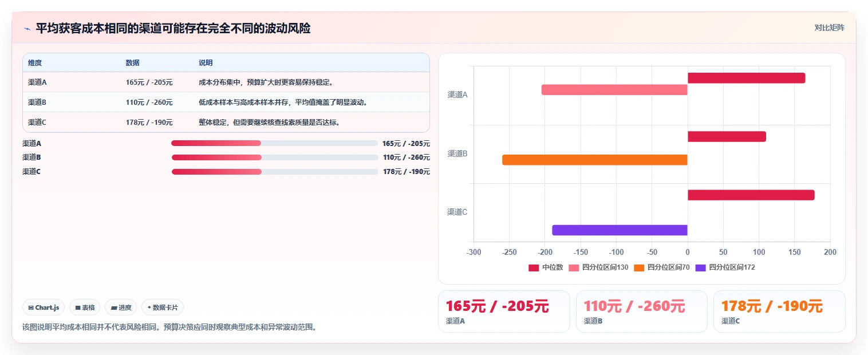868x355 pixels.
Task: Click the crimson 中位数 bar for 渠道B in chart
Action: (x=727, y=137)
